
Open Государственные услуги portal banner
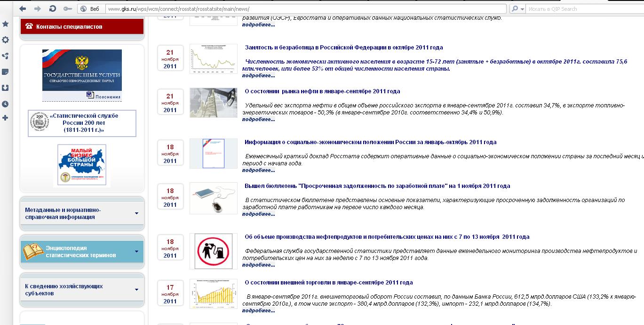click(82, 70)
